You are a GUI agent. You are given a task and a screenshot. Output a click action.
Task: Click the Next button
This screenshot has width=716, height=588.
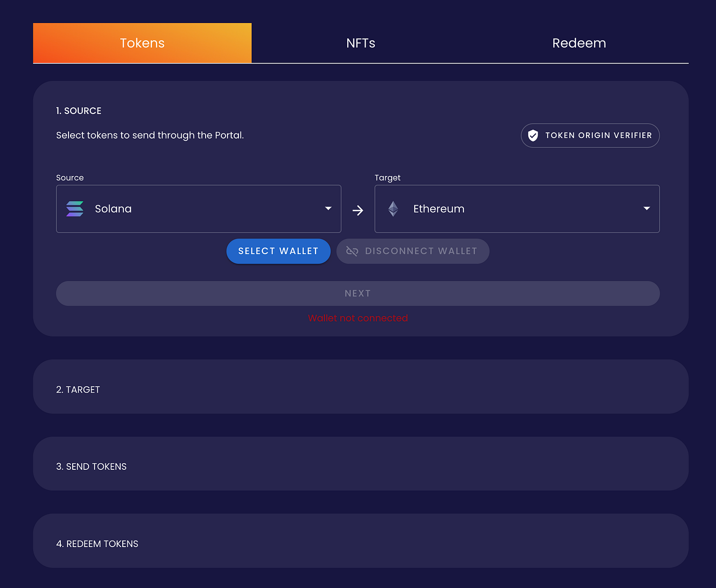(x=358, y=293)
